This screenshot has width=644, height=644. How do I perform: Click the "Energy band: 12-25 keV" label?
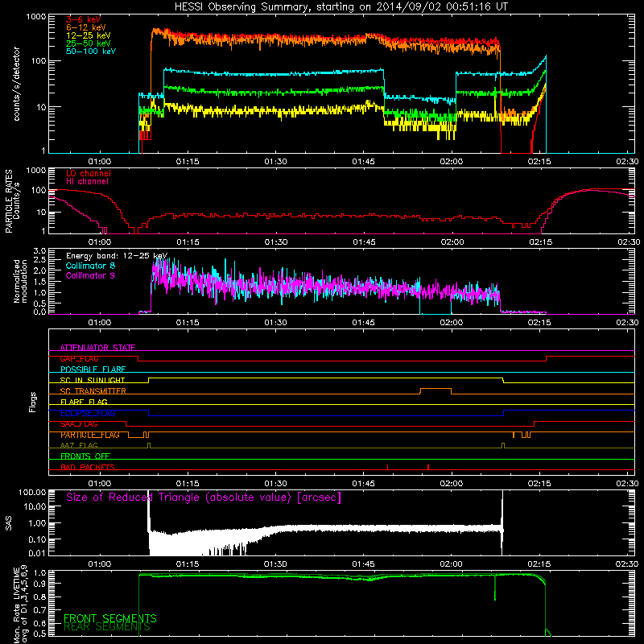117,256
